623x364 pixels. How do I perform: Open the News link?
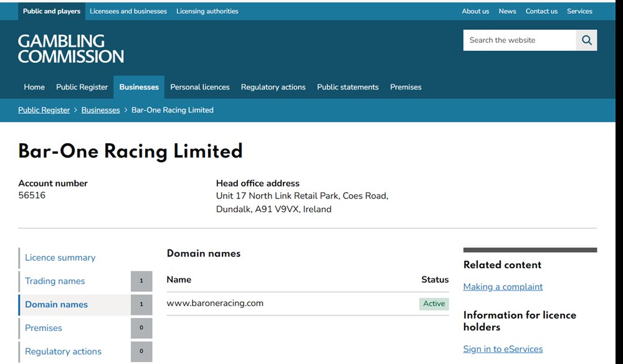tap(507, 11)
